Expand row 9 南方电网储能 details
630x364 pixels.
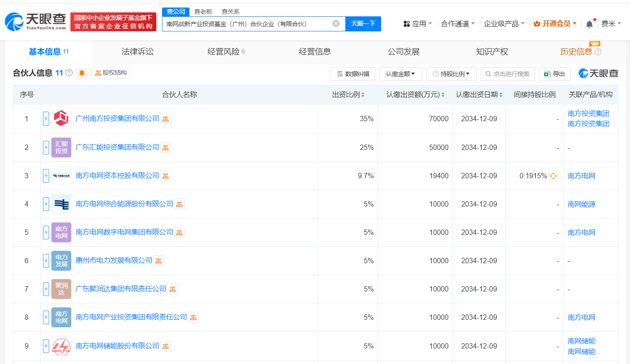tap(46, 346)
